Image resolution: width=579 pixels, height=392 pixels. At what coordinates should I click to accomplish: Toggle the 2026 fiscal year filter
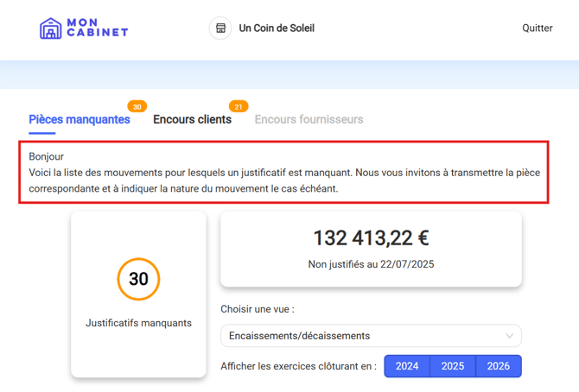[x=499, y=366]
